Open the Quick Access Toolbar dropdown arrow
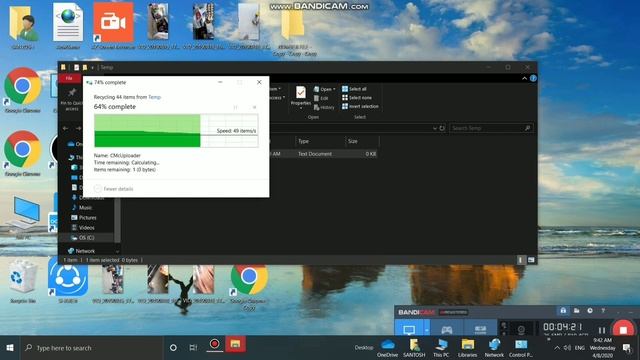The width and height of the screenshot is (640, 360). (x=93, y=67)
